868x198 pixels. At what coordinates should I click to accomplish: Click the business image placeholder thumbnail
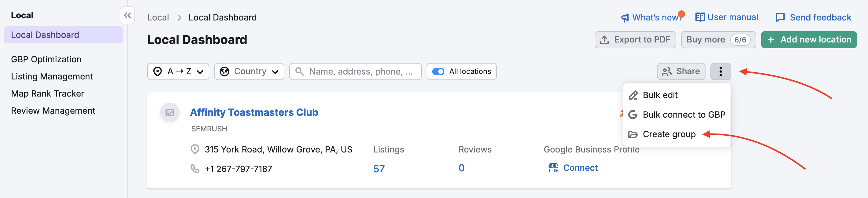(170, 112)
